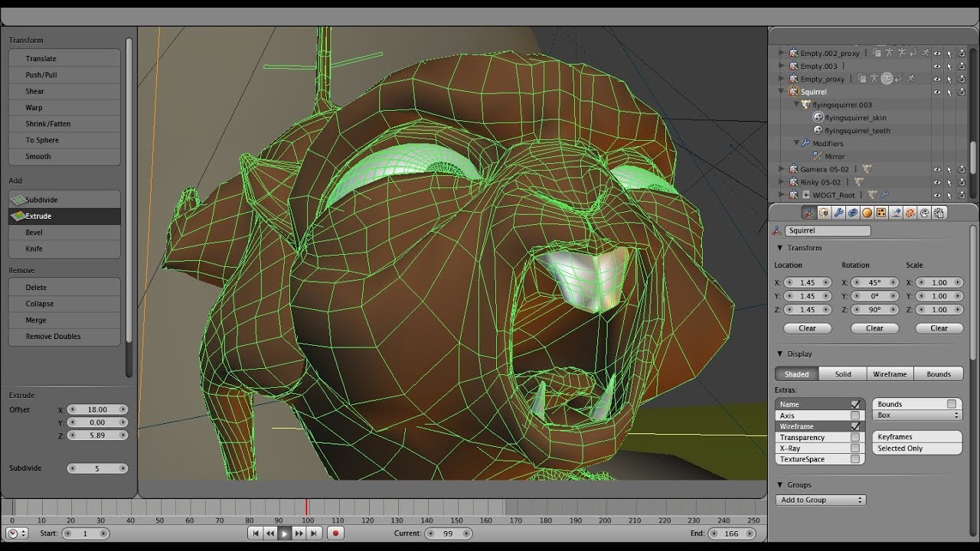Open the Box bounds type dropdown
The image size is (980, 551).
917,415
